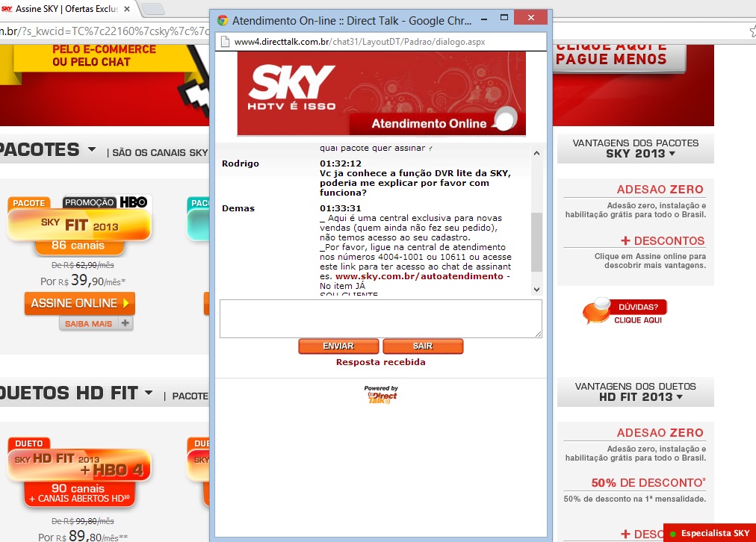756x542 pixels.
Task: Open the Especialista SKY chat tab
Action: pyautogui.click(x=710, y=533)
